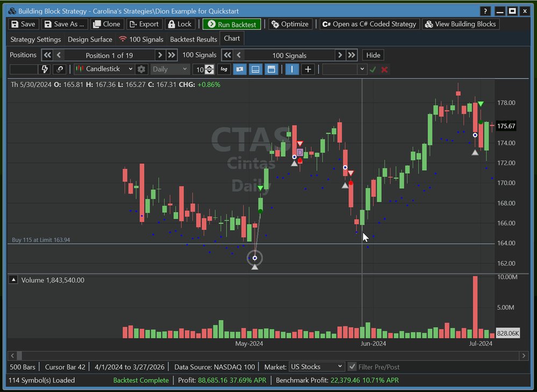Run Backtest with the green button
537x392 pixels.
point(232,24)
